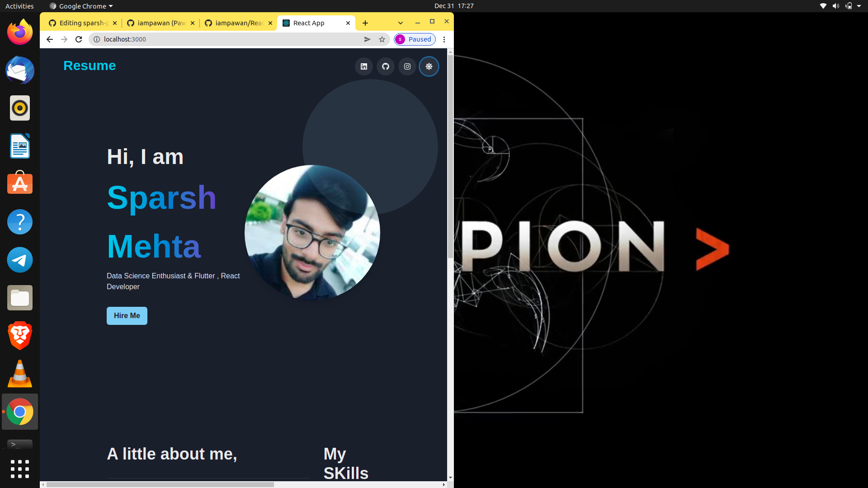Click the site information icon in address bar
The width and height of the screenshot is (868, 488).
click(96, 39)
